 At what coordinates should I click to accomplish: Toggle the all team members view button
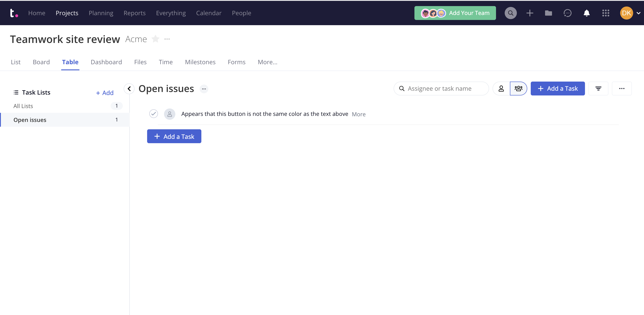click(518, 89)
